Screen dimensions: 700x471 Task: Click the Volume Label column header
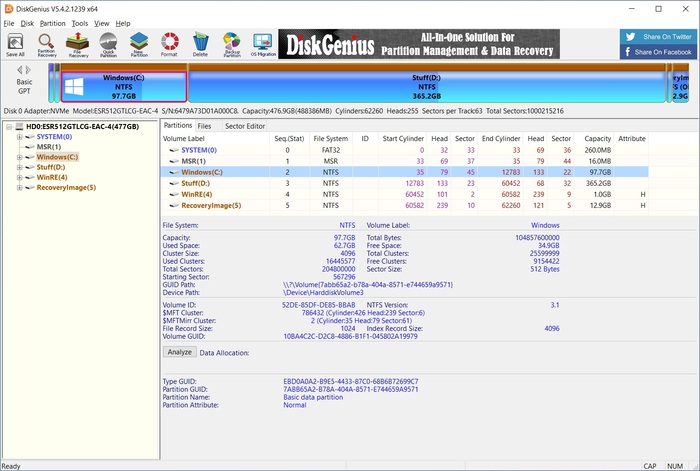click(215, 138)
